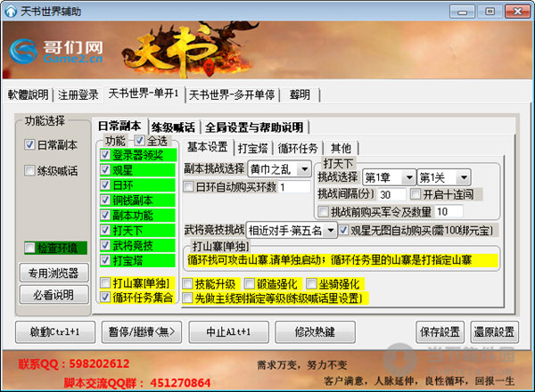
Task: Click the 修改熱鍵 button
Action: click(315, 331)
